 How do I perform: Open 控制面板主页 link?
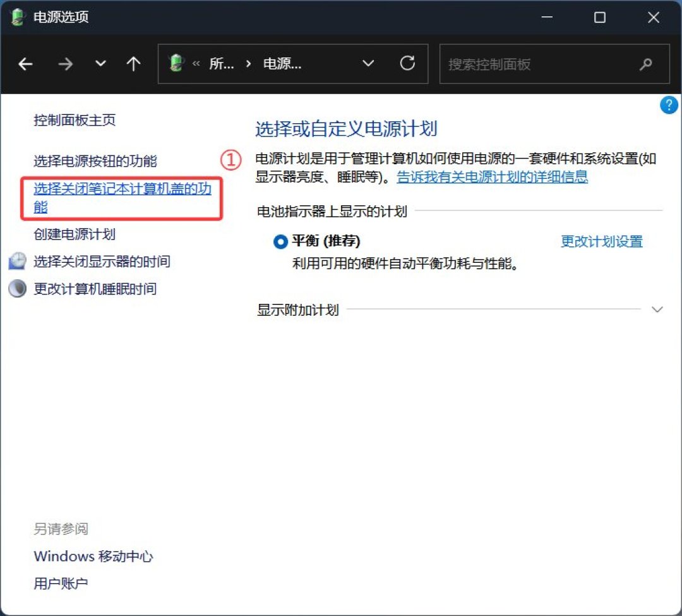point(75,120)
